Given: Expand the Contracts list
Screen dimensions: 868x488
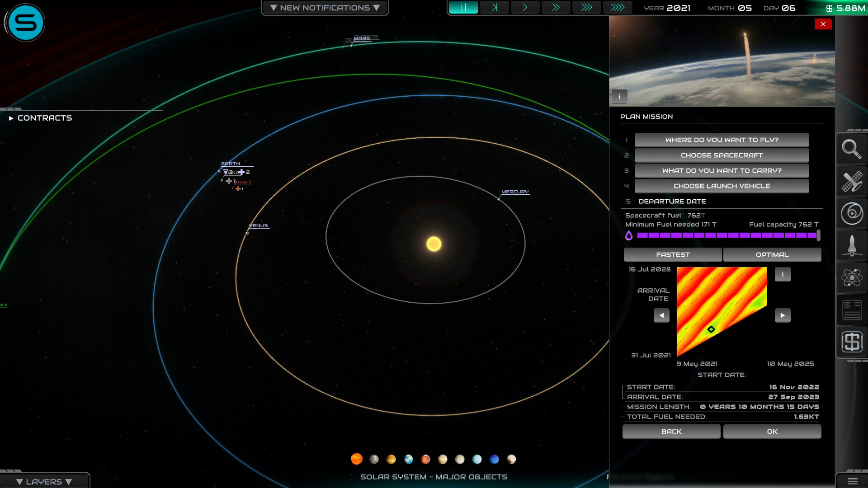Looking at the screenshot, I should click(x=40, y=118).
